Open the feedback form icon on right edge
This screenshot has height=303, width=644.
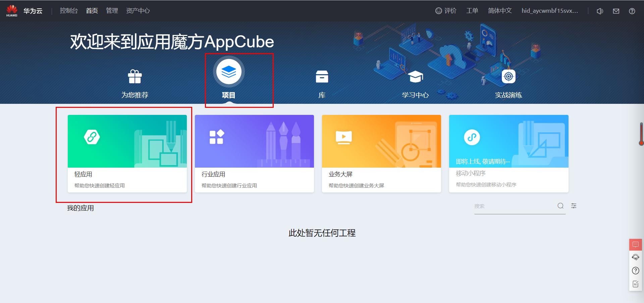(635, 283)
